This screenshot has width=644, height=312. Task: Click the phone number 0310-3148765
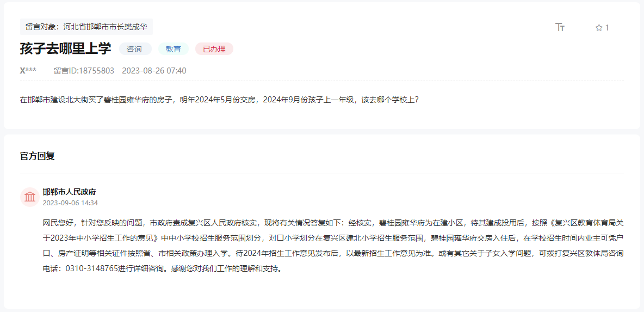[x=92, y=270]
